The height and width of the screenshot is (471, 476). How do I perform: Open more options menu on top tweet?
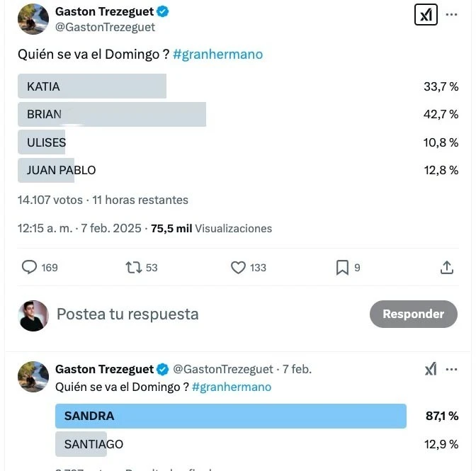click(x=451, y=15)
